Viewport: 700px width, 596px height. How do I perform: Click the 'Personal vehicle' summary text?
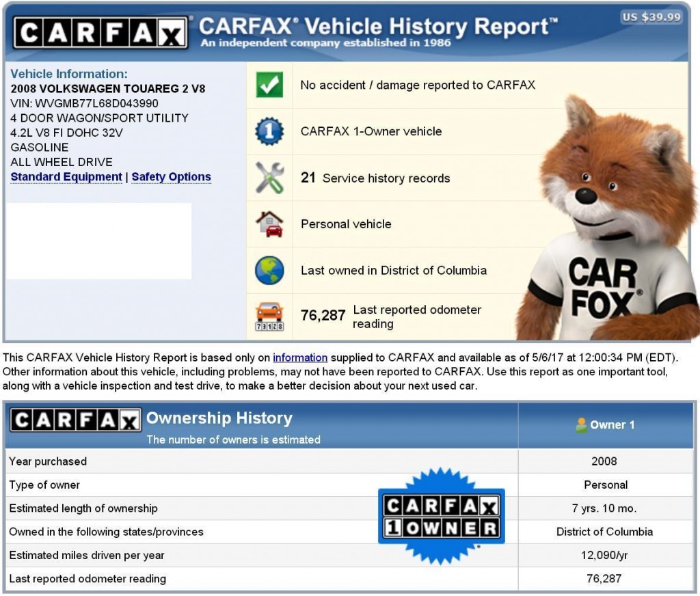click(346, 223)
